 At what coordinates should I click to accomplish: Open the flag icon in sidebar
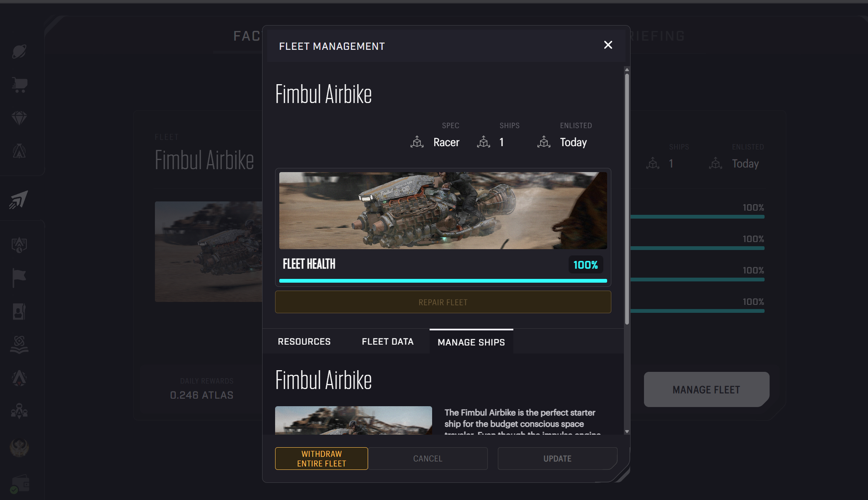(x=19, y=278)
